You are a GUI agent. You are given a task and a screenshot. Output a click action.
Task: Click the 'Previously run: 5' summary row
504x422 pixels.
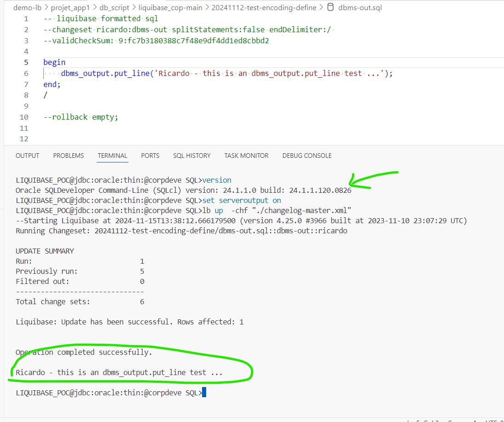point(80,271)
